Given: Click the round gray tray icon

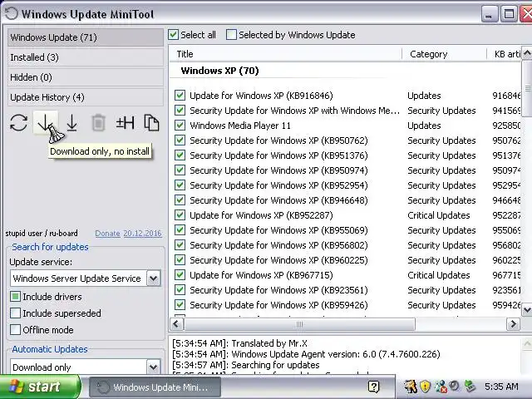Looking at the screenshot, I should [x=455, y=386].
